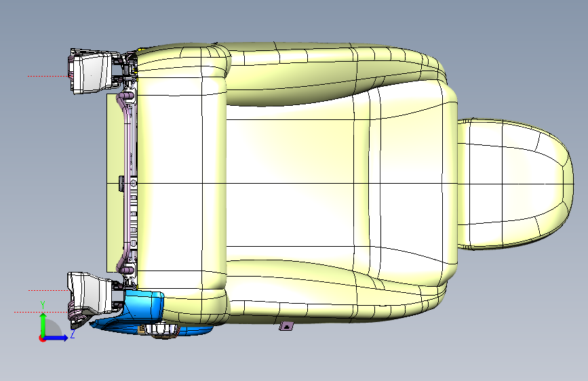Click the green Y axis arrow of the triad
This screenshot has width=588, height=381.
click(43, 324)
